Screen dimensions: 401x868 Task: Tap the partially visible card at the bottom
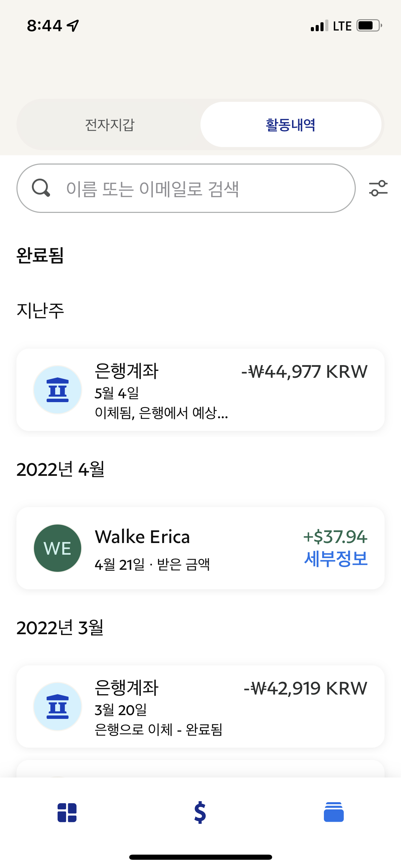200,769
